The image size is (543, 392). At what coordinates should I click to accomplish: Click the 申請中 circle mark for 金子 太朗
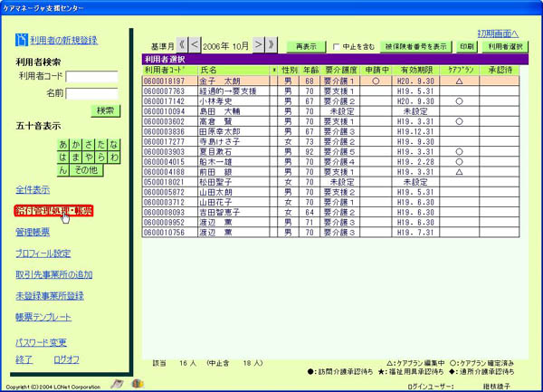tap(376, 81)
